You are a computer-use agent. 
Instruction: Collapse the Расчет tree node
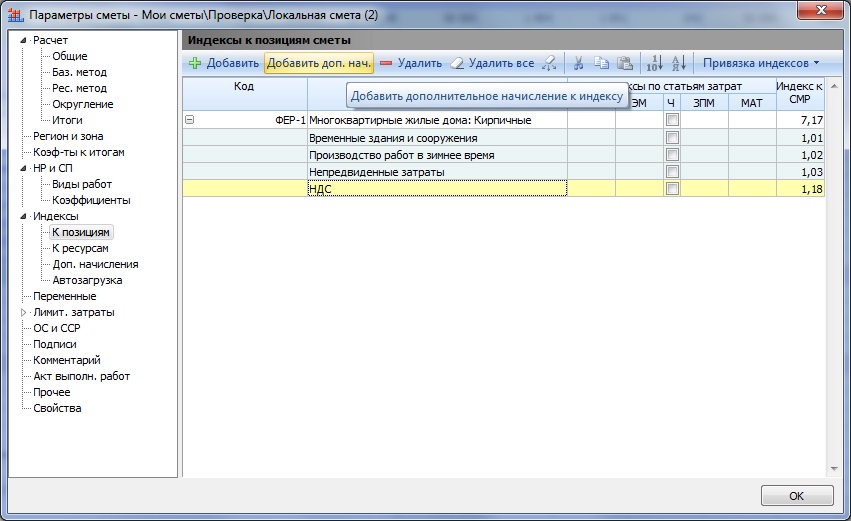tap(23, 40)
